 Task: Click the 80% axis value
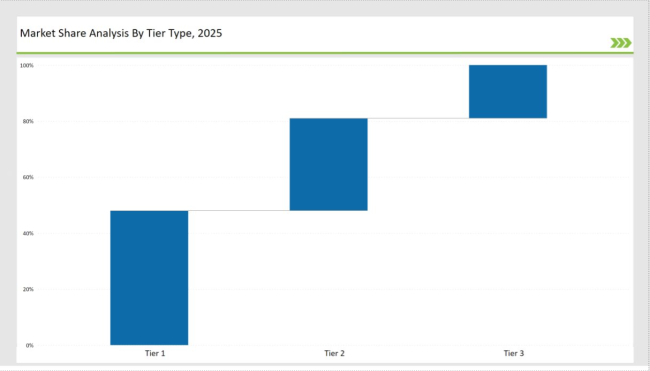coord(28,121)
